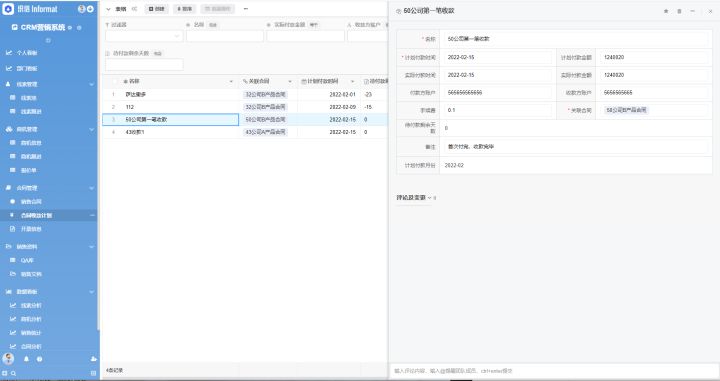Collapse the 线索管理 sidebar group
Screen dimensions: 720x381
pos(91,84)
